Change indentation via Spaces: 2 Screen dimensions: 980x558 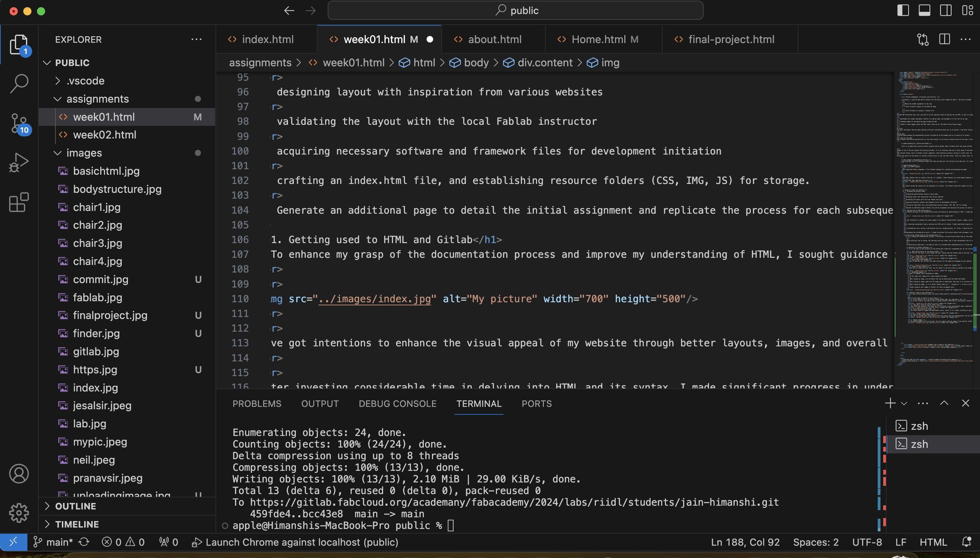click(x=815, y=542)
